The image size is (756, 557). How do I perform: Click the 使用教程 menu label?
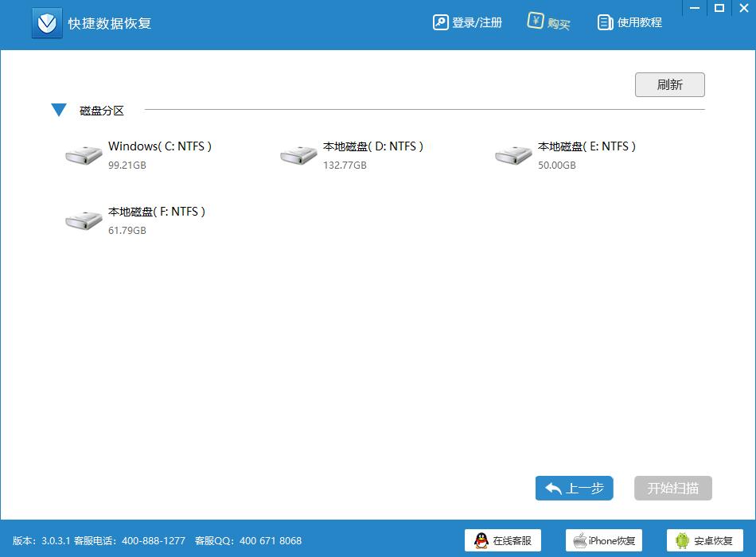(x=640, y=22)
